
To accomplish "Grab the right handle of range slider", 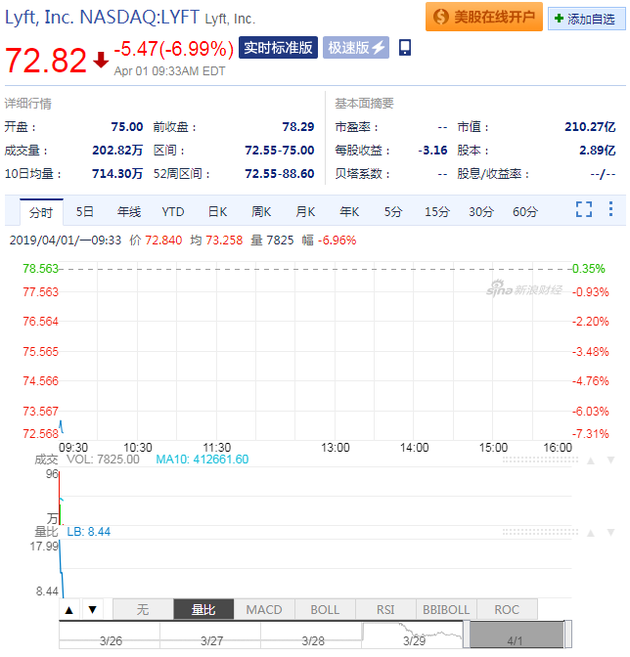I will [568, 635].
